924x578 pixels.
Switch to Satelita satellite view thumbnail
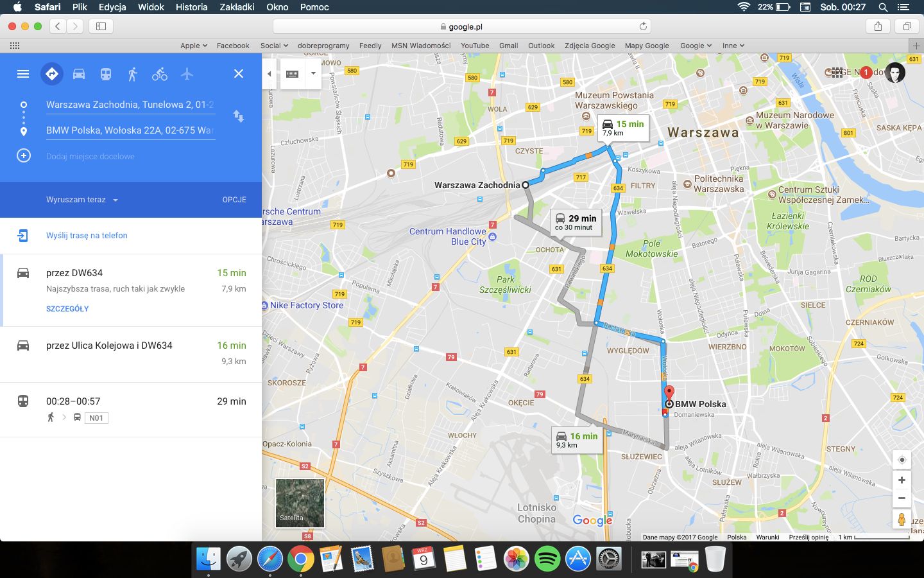coord(300,503)
